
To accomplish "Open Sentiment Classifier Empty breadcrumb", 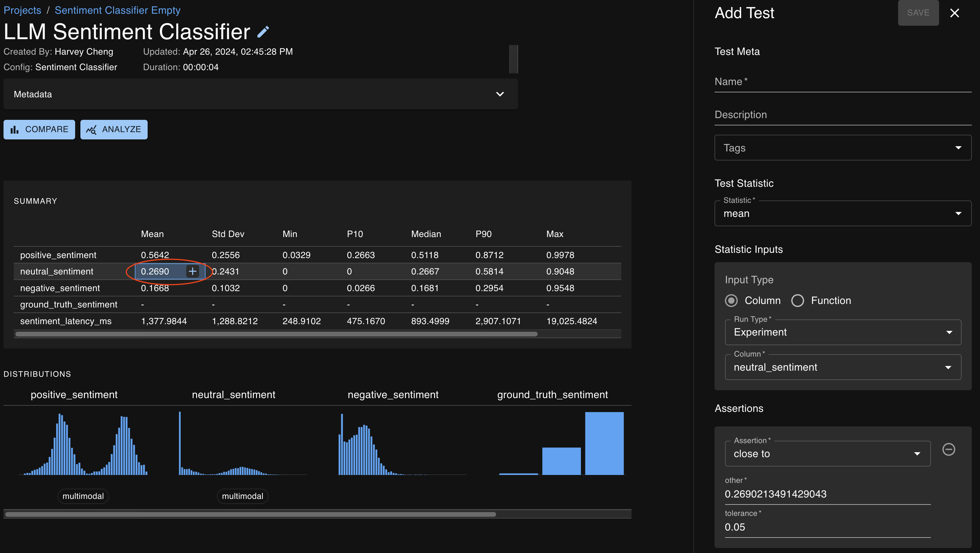I will (x=117, y=10).
